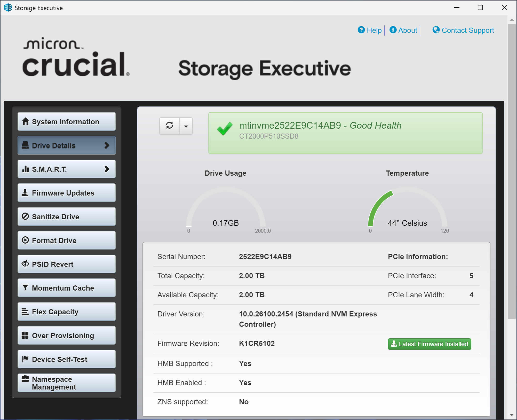Click the PSID Revert icon
The height and width of the screenshot is (420, 517).
(25, 264)
